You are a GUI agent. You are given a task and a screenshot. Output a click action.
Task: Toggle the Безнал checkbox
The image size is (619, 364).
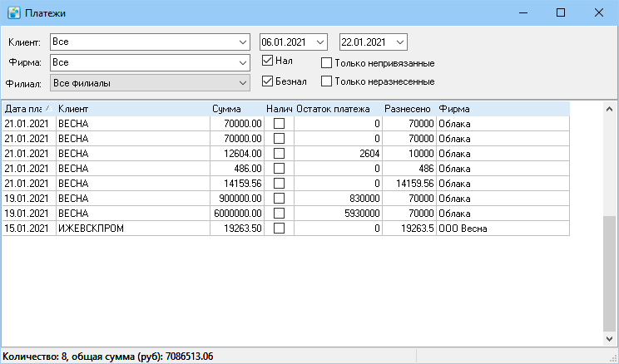pyautogui.click(x=268, y=81)
